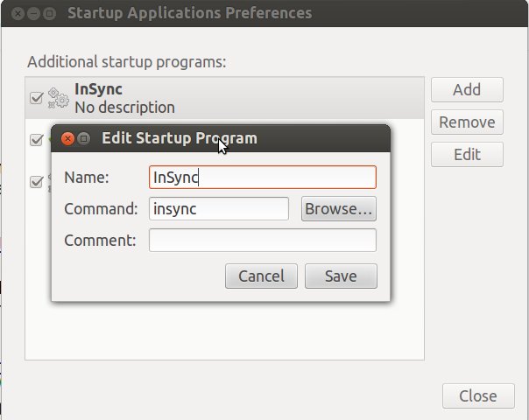Close the Startup Applications Preferences window
This screenshot has width=529, height=420.
point(18,13)
